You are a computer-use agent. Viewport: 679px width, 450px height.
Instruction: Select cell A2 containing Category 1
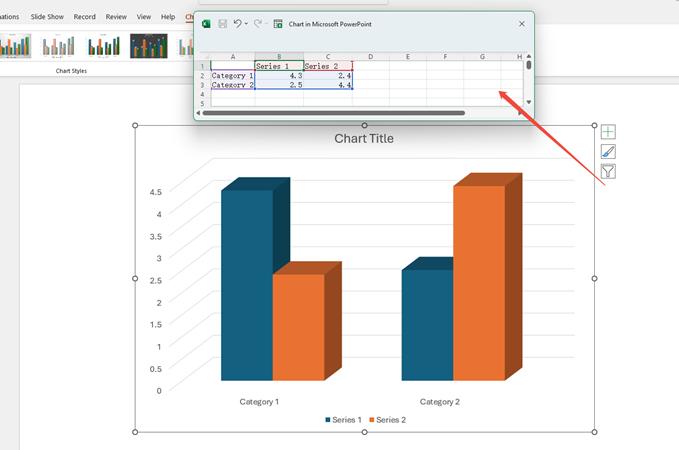pos(233,75)
